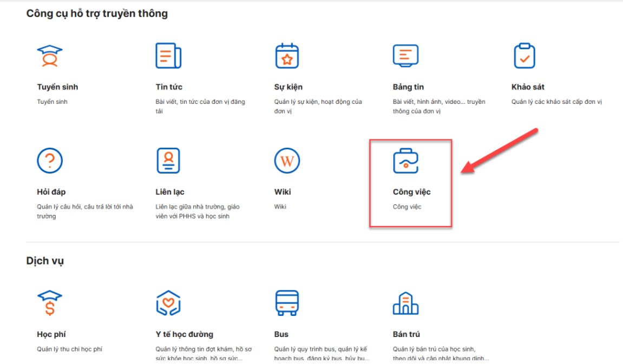Open the Liên lạc contact icon
The height and width of the screenshot is (364, 623).
(168, 161)
